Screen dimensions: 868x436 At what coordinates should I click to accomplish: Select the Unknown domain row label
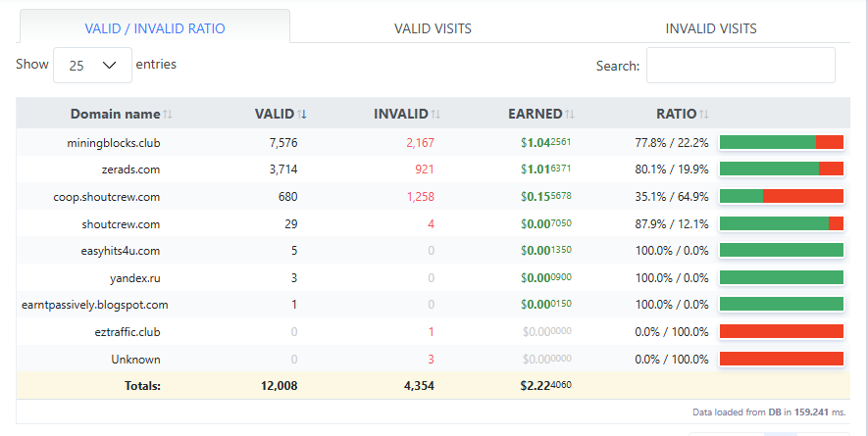[x=135, y=360]
